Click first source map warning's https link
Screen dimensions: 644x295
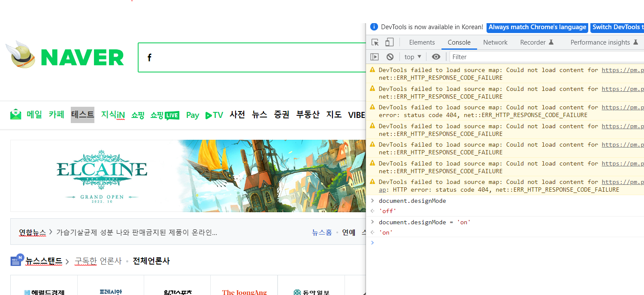click(x=623, y=70)
